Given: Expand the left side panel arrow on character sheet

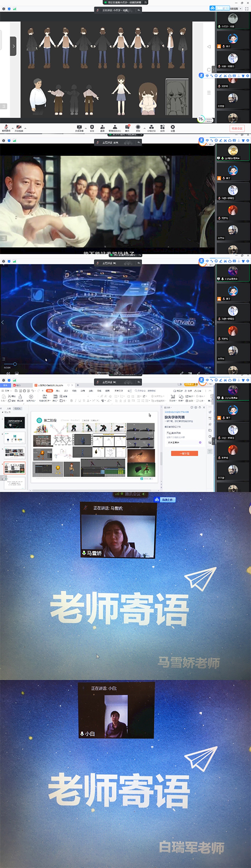Looking at the screenshot, I should point(13,46).
